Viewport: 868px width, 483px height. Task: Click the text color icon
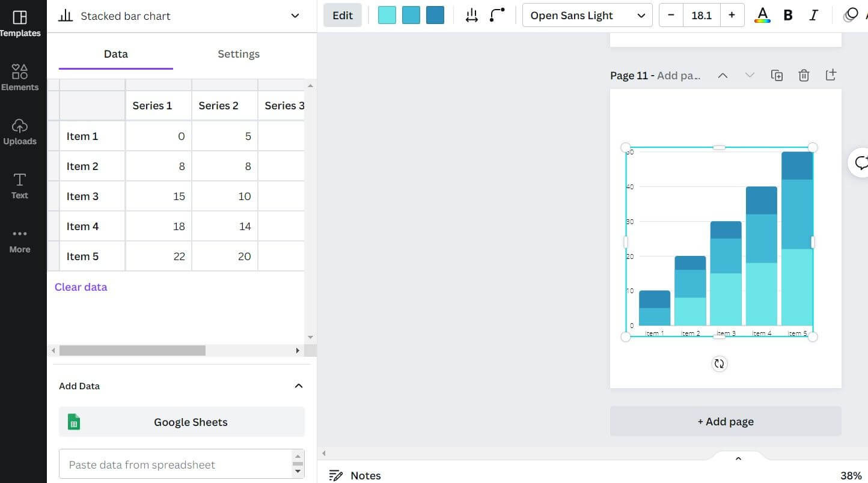762,16
